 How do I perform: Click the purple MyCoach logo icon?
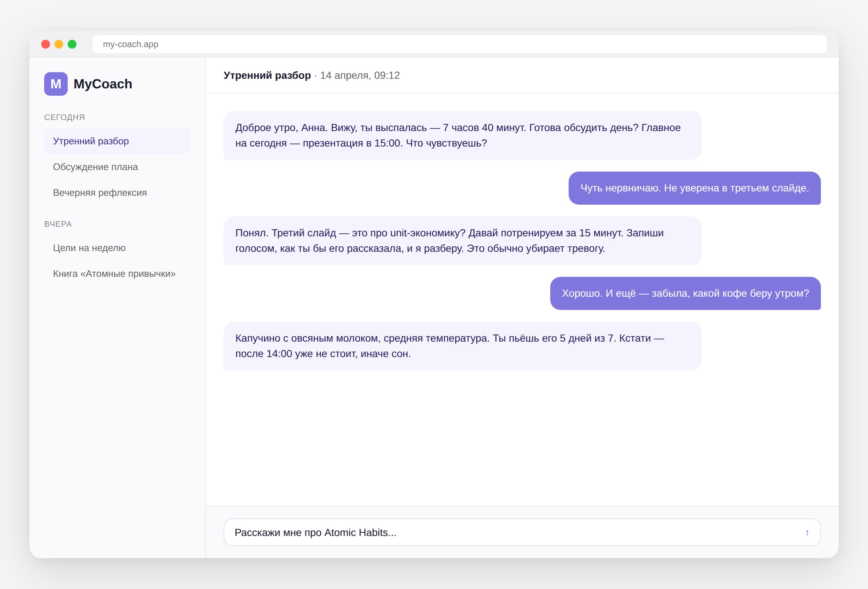point(56,84)
